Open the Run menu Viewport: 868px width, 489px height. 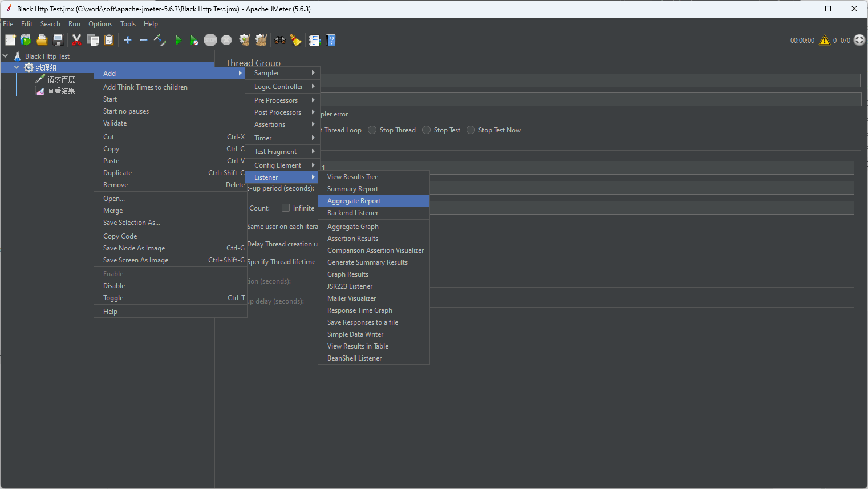[74, 24]
